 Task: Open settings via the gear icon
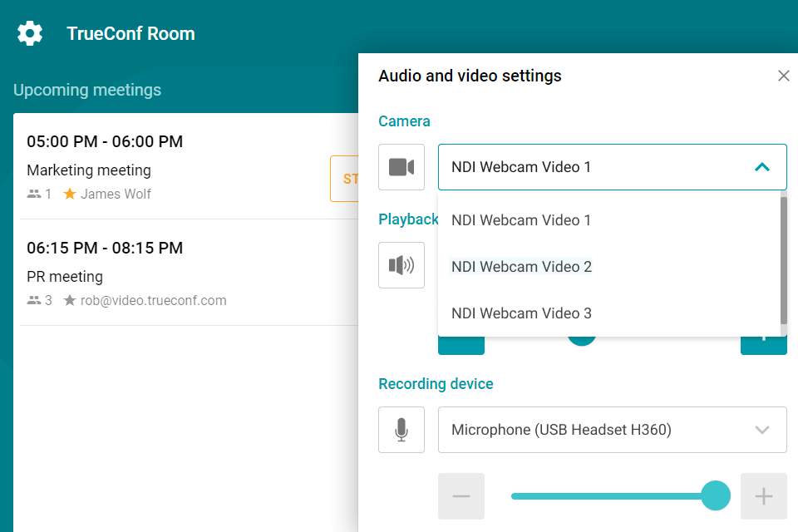click(x=30, y=33)
